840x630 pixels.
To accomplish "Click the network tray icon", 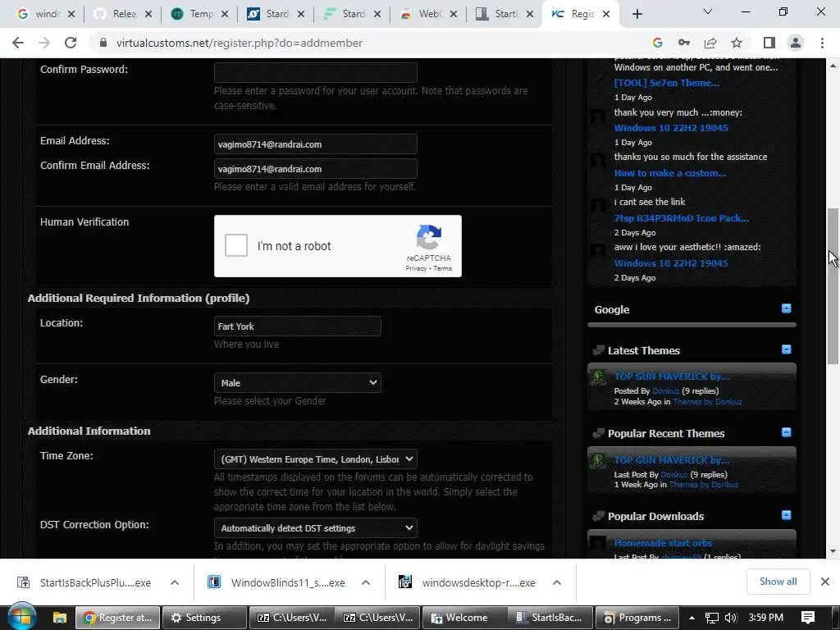I will 711,618.
